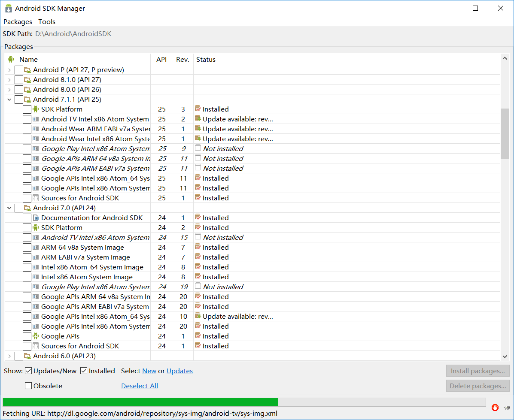Collapse the Android 7.1.1 (API 25) node
Image resolution: width=514 pixels, height=420 pixels.
(9, 99)
